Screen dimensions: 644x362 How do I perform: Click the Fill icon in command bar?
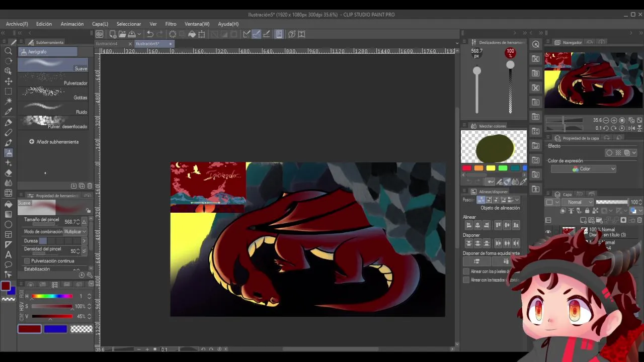point(192,34)
